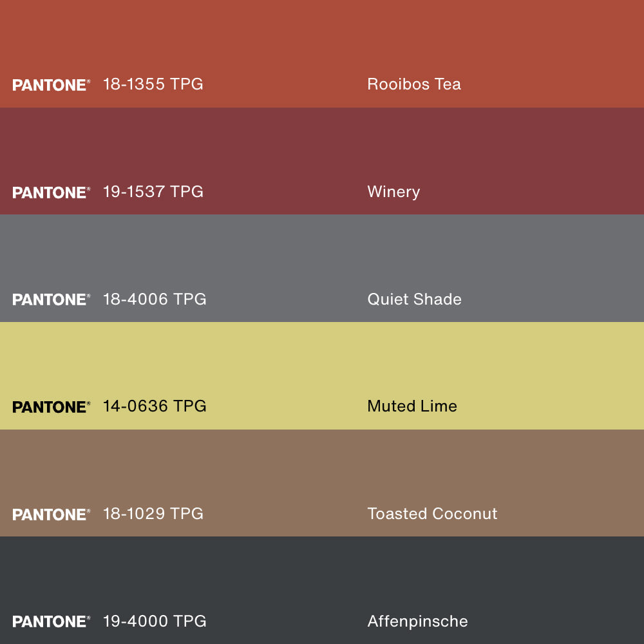This screenshot has width=644, height=644.
Task: Click the PANTONE logo on the Winery band
Action: (x=51, y=193)
